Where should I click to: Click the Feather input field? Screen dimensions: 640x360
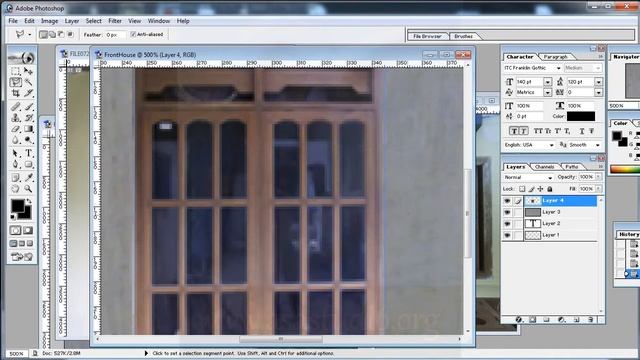tap(115, 35)
